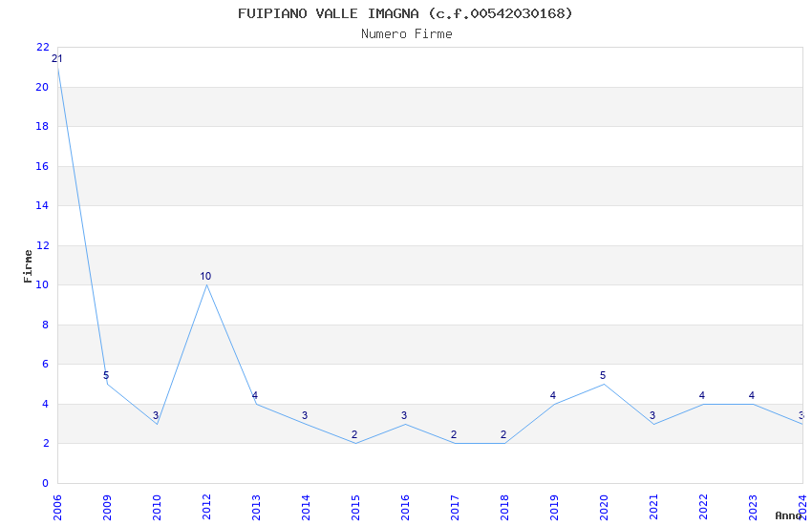Viewport: 812px width, 525px height.
Task: Select the 2013 year label on x-axis
Action: tap(256, 508)
